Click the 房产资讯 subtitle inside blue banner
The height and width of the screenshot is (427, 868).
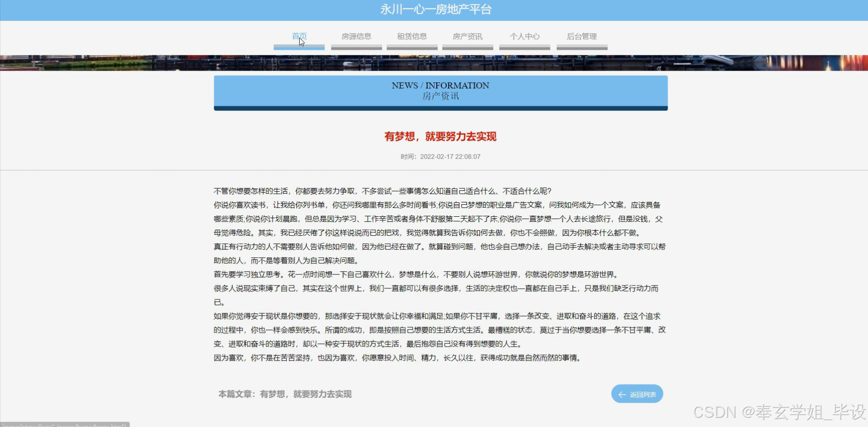tap(440, 97)
